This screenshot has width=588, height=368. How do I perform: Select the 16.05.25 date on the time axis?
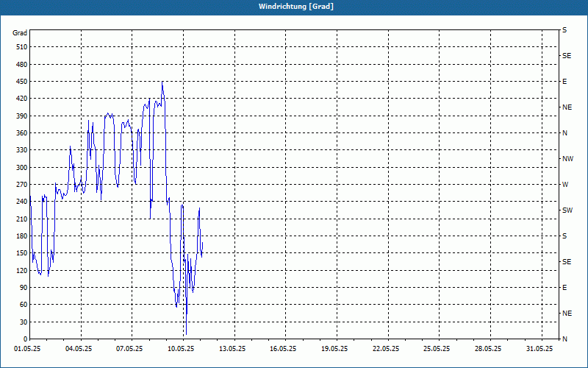[x=283, y=349]
